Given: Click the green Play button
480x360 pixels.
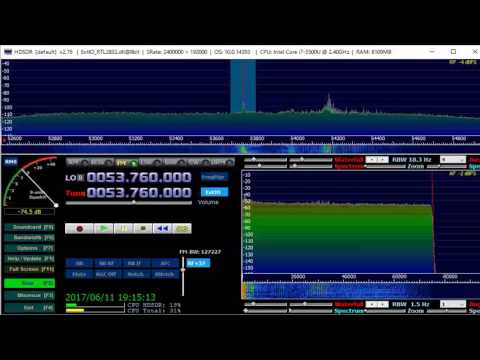Looking at the screenshot, I should click(x=103, y=229).
